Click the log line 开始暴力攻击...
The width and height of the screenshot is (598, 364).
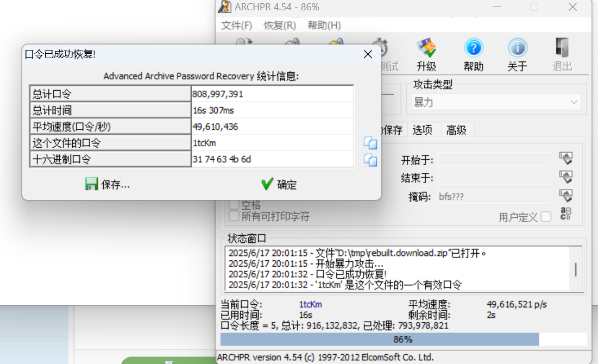306,263
